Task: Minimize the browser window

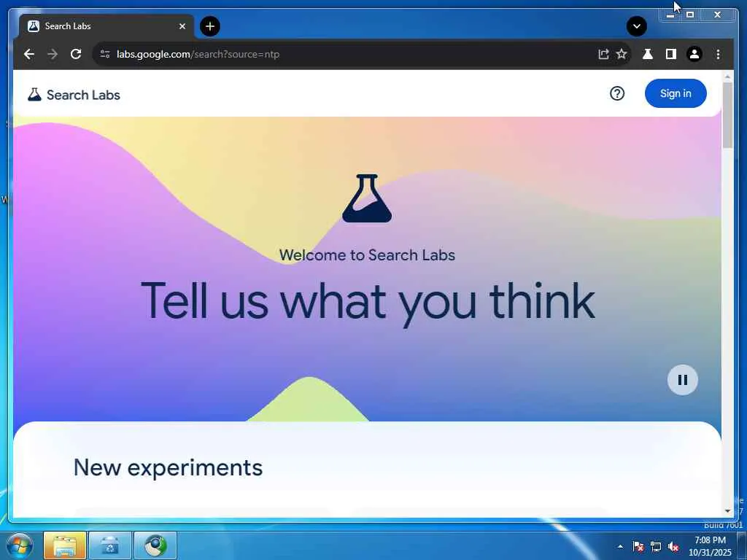Action: (x=670, y=15)
